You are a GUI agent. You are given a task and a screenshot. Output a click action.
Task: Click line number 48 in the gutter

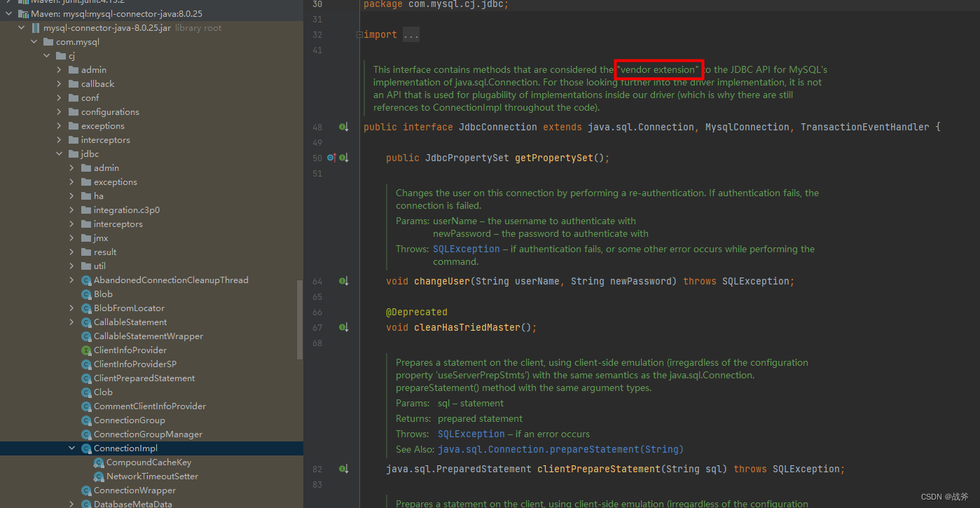click(317, 127)
